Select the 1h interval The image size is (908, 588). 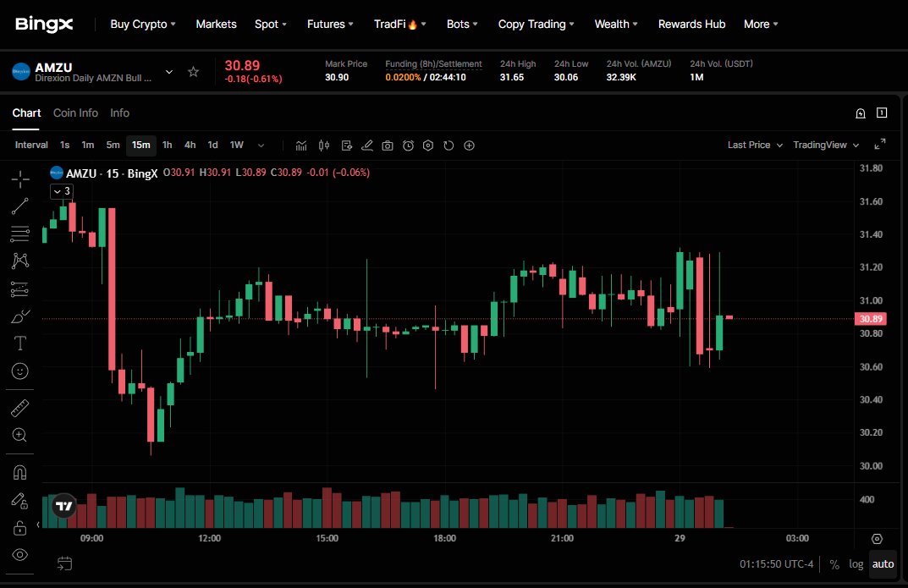168,146
